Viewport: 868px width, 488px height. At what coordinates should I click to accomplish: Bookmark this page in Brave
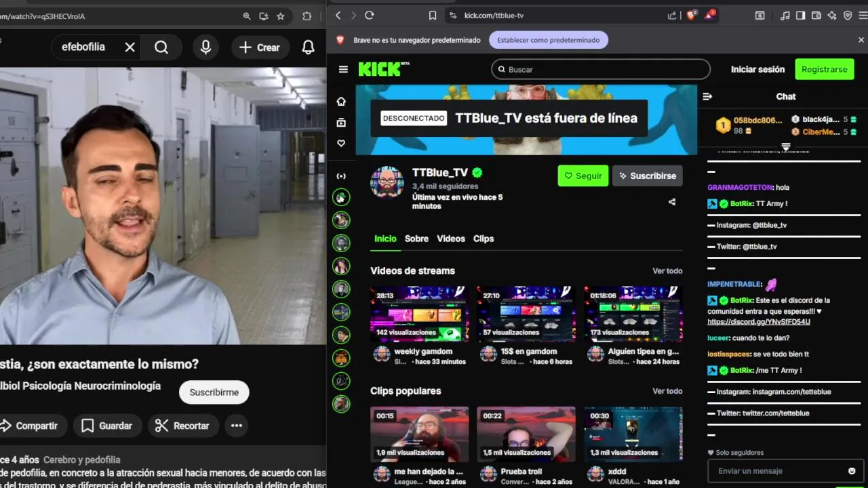pos(433,15)
